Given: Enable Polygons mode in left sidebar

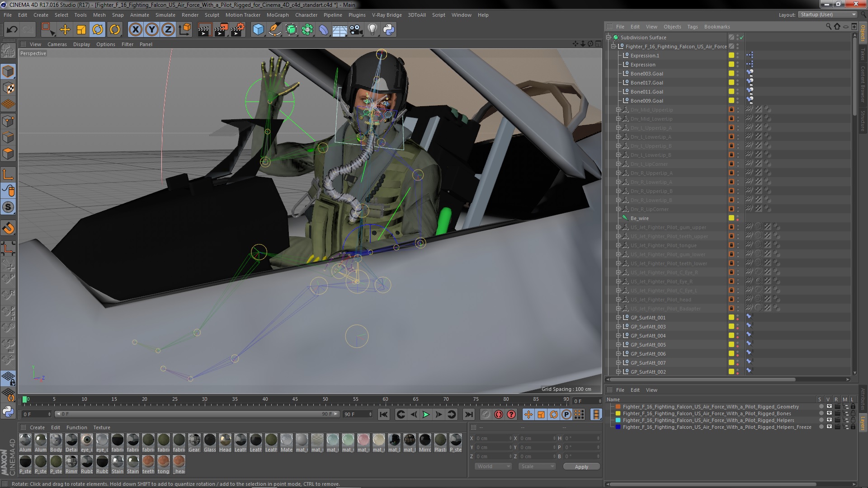Looking at the screenshot, I should pyautogui.click(x=8, y=154).
